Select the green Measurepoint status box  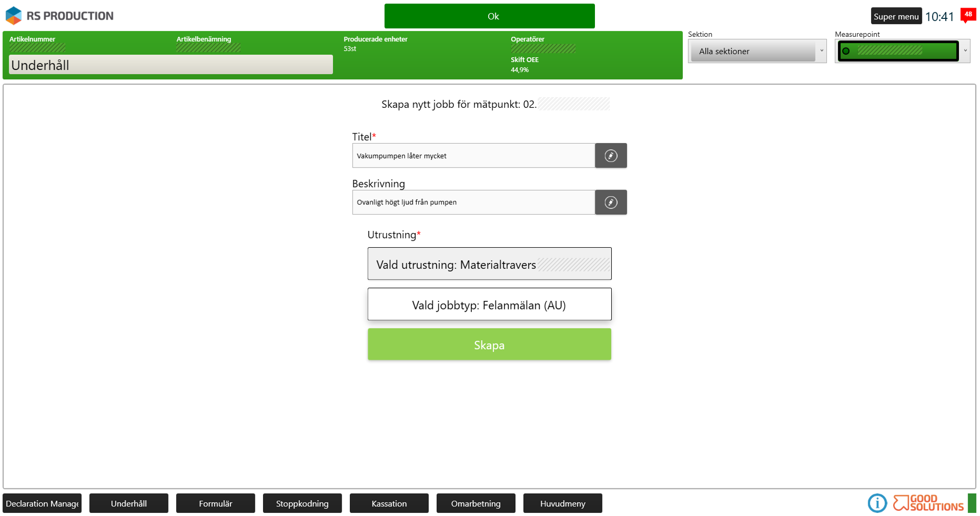[898, 51]
